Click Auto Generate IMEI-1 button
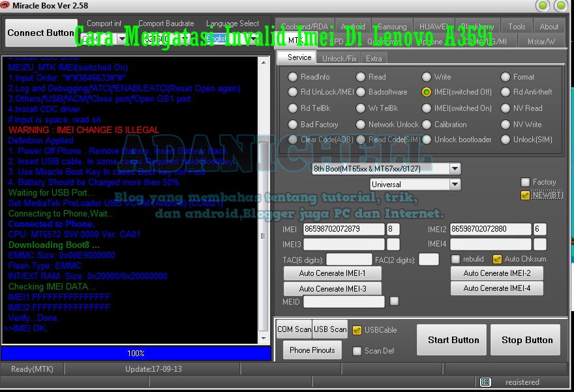The width and height of the screenshot is (574, 392). click(x=332, y=273)
